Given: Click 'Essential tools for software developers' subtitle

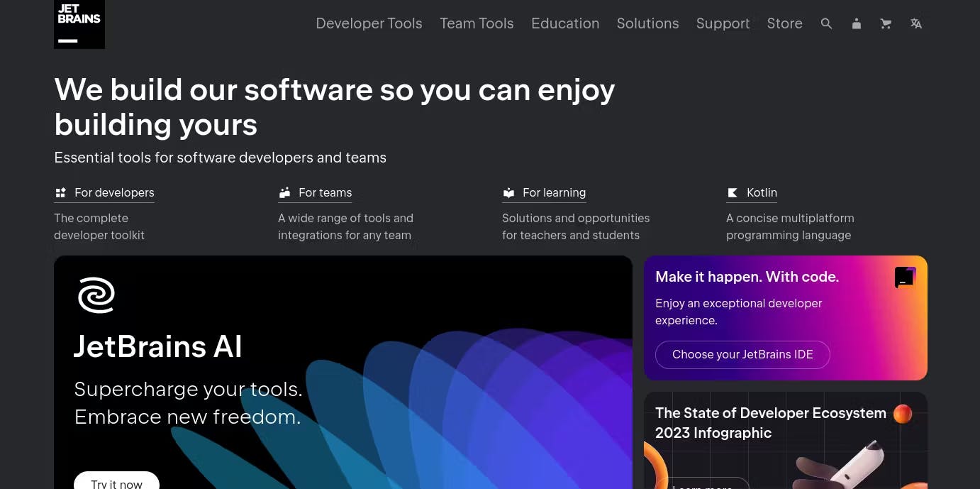Looking at the screenshot, I should pyautogui.click(x=220, y=158).
